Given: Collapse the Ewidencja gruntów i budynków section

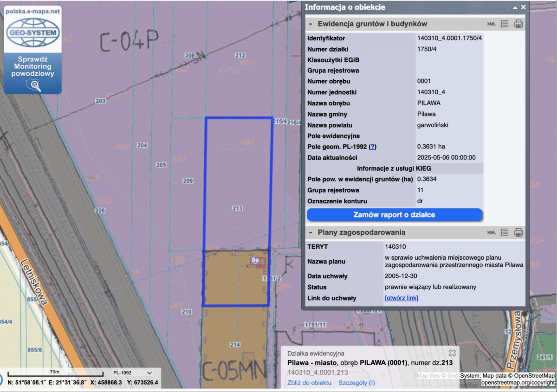Looking at the screenshot, I should point(311,24).
